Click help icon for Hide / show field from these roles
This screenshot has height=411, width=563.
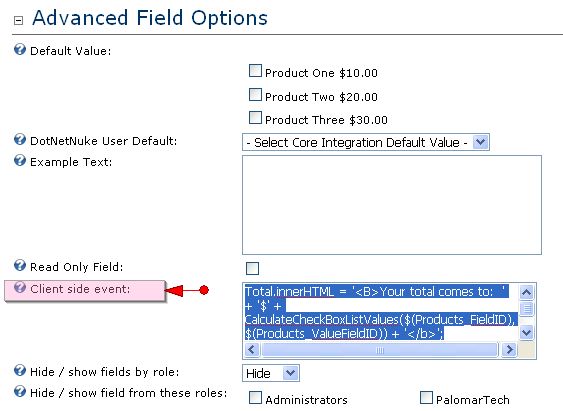[x=20, y=391]
